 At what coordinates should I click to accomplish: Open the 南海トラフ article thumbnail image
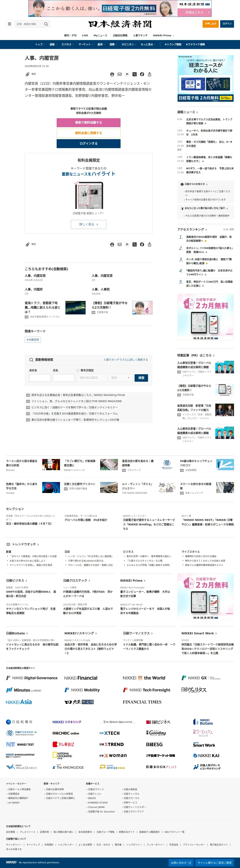tap(75, 308)
